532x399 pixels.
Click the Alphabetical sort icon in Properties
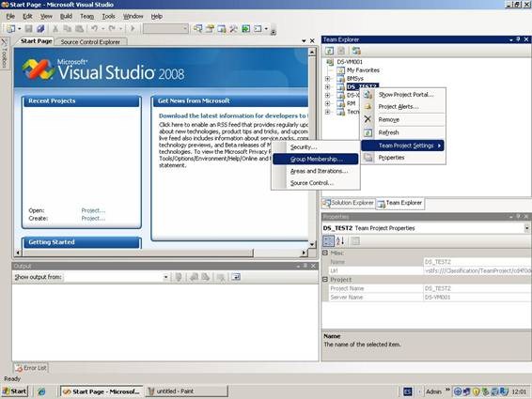pos(340,241)
